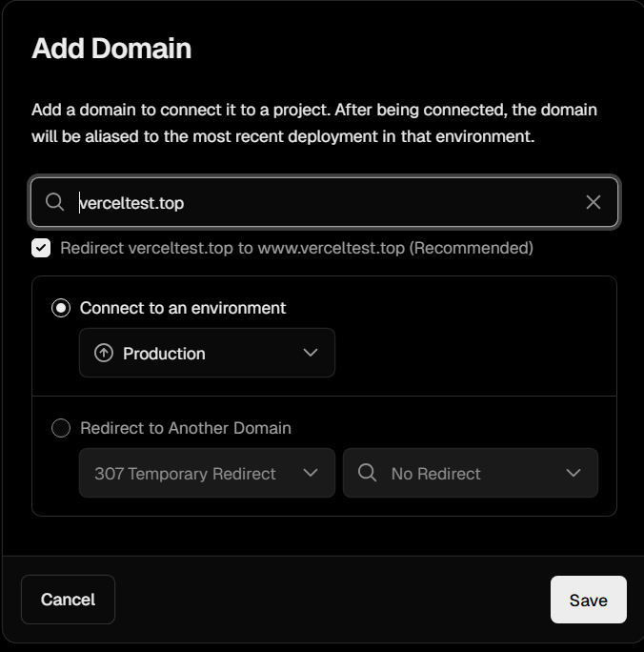The width and height of the screenshot is (644, 652).
Task: Select the Redirect to Another Domain radio button
Action: (61, 428)
